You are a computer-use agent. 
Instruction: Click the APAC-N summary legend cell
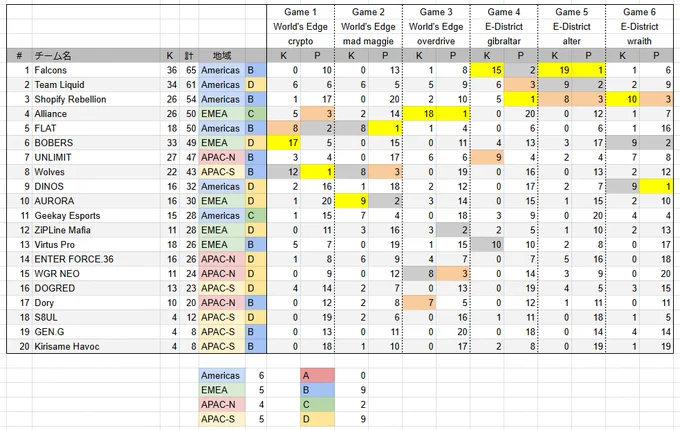(222, 404)
